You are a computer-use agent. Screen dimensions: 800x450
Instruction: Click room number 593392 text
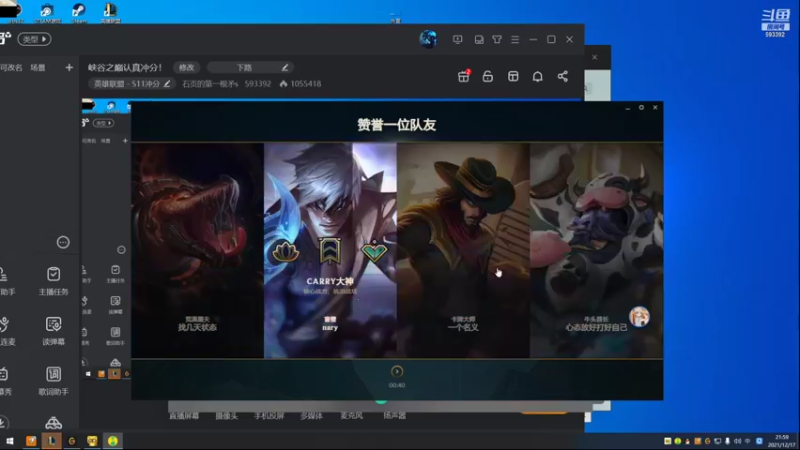tap(258, 84)
